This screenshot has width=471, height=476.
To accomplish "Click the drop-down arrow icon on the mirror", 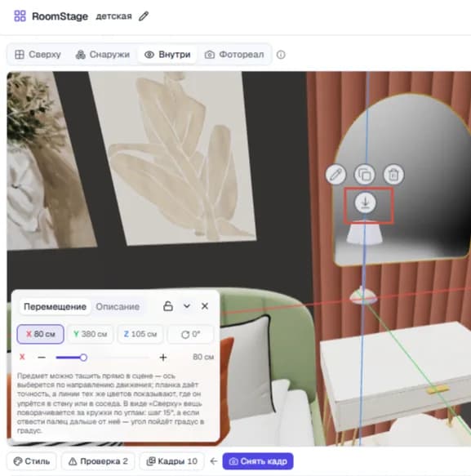I will (366, 202).
